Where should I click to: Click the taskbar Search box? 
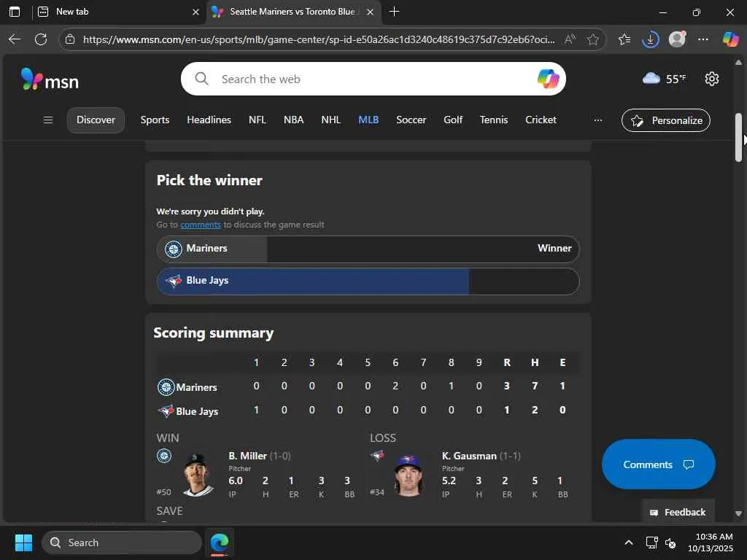pos(122,542)
